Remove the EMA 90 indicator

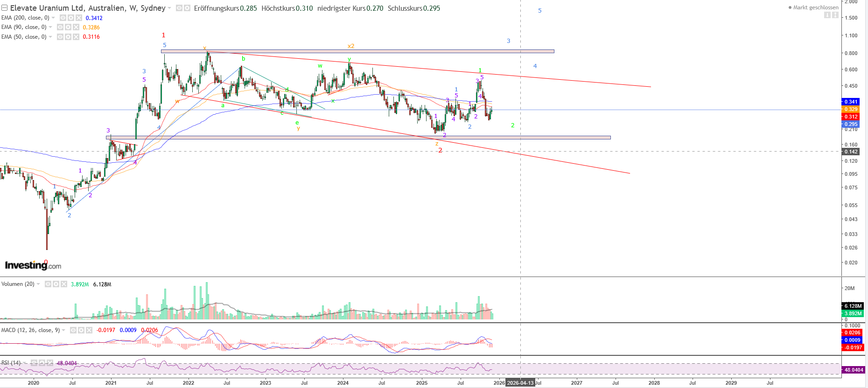click(x=76, y=27)
